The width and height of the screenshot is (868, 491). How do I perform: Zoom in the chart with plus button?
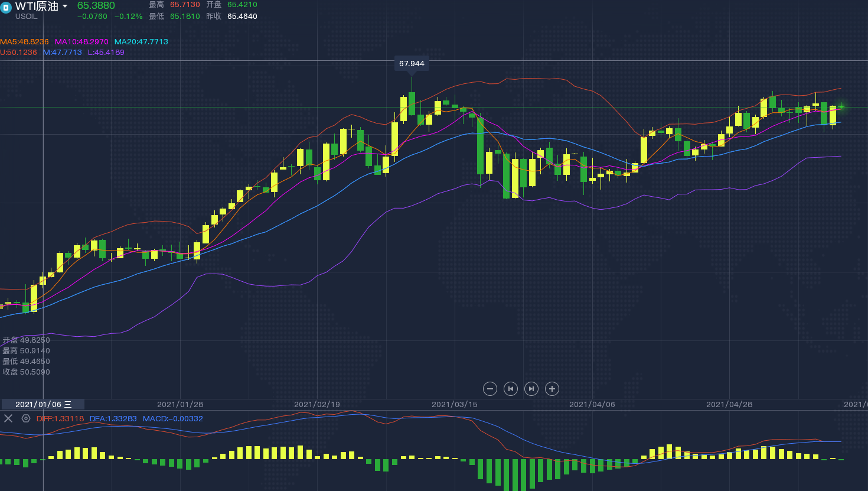(552, 389)
